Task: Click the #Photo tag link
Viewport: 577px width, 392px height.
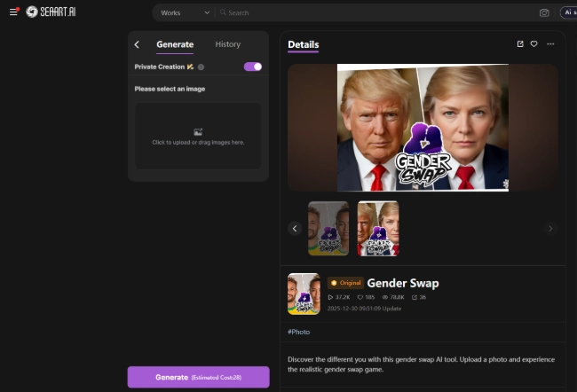Action: coord(299,332)
